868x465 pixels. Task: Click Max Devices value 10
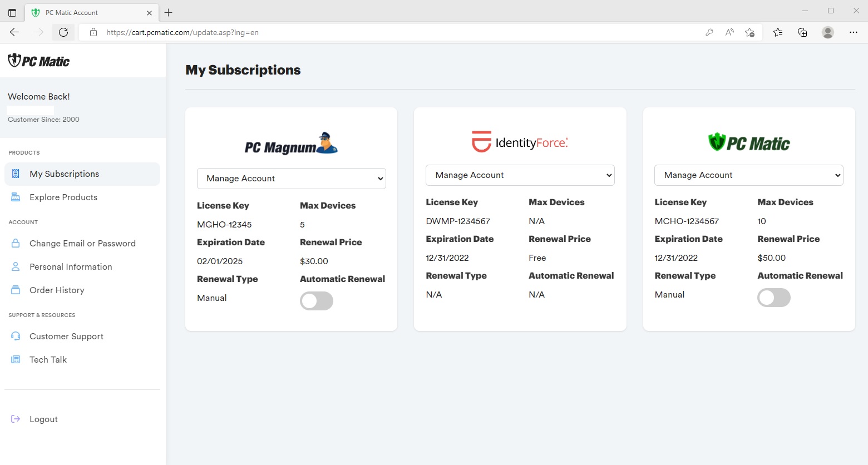click(x=762, y=221)
